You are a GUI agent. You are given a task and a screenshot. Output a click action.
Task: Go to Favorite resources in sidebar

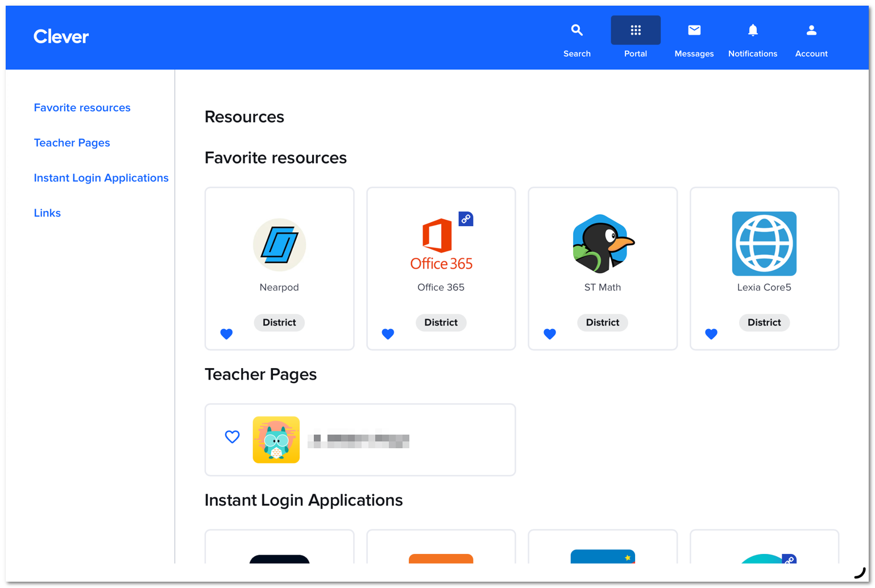(82, 107)
